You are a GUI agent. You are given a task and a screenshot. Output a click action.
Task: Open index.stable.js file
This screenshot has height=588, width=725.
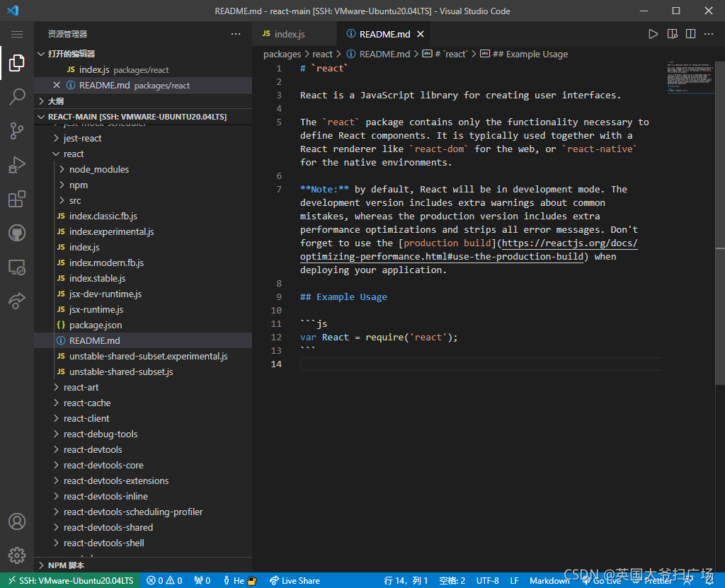tap(143, 278)
